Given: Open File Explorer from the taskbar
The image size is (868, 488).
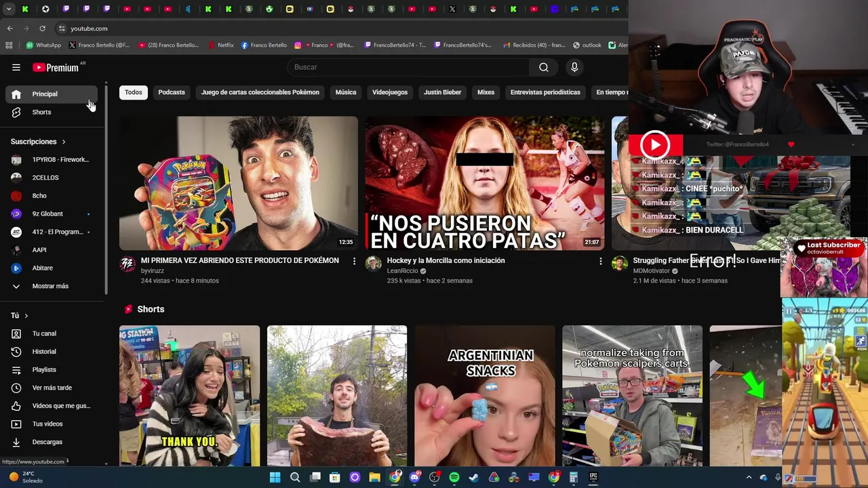Looking at the screenshot, I should pyautogui.click(x=374, y=477).
